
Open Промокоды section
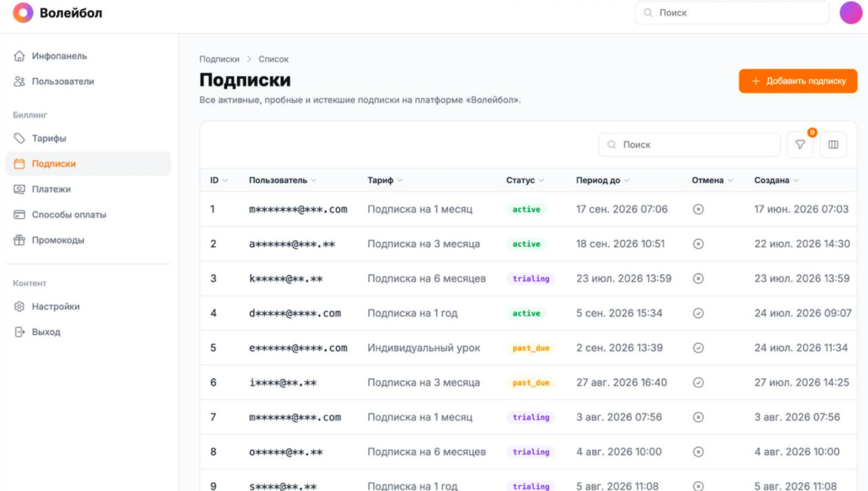tap(88, 240)
